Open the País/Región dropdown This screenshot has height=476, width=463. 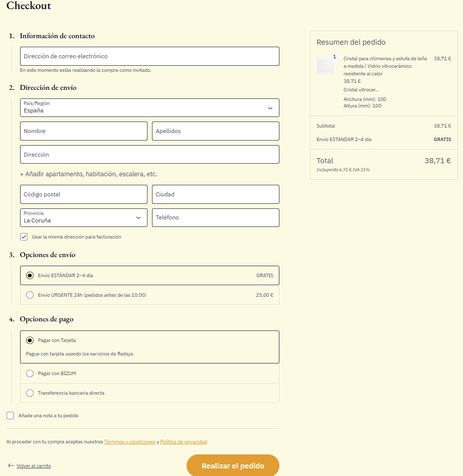(x=149, y=108)
